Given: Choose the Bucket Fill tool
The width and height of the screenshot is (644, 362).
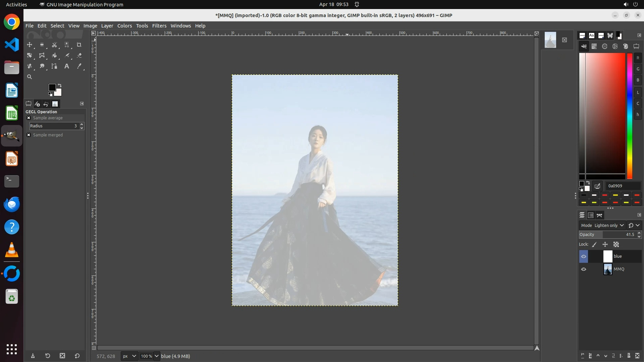Looking at the screenshot, I should click(54, 56).
